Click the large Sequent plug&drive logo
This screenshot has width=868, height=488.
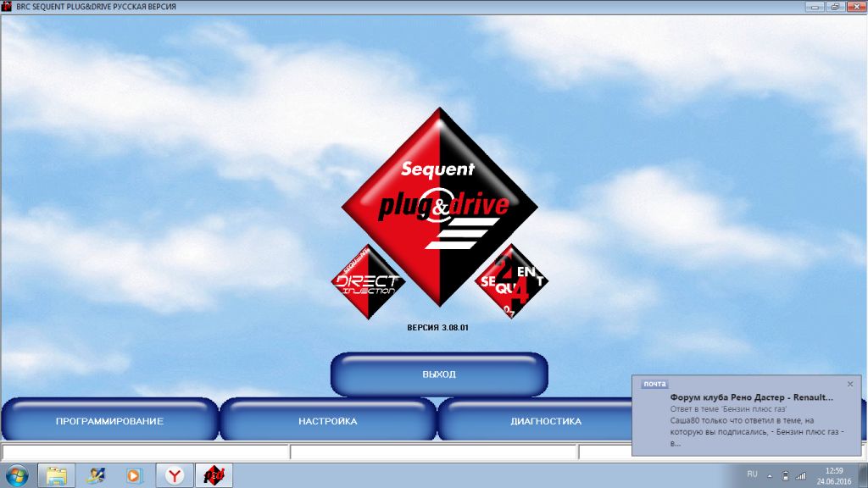click(x=440, y=207)
